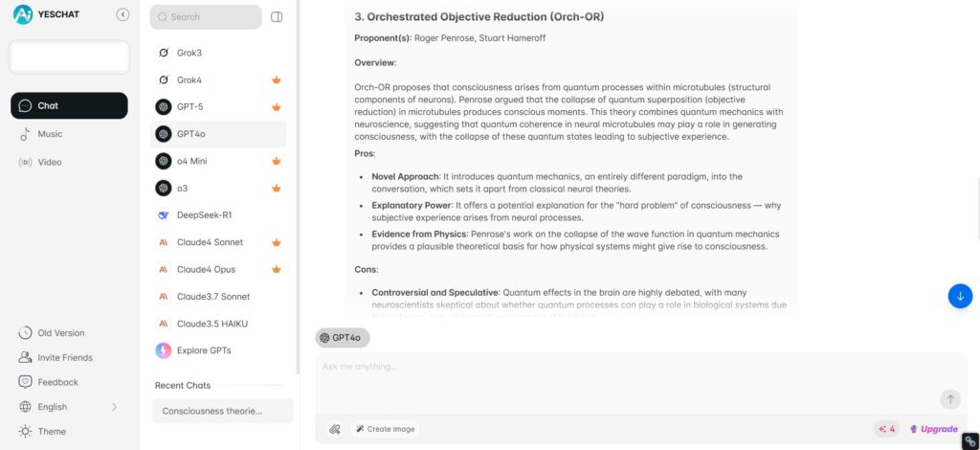Image resolution: width=980 pixels, height=450 pixels.
Task: Click the Upgrade link
Action: coord(933,429)
